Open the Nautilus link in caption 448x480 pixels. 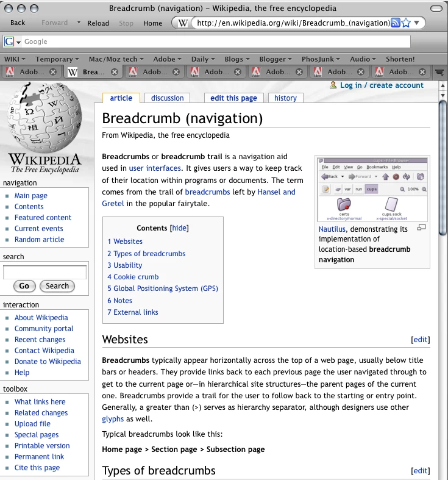click(332, 229)
